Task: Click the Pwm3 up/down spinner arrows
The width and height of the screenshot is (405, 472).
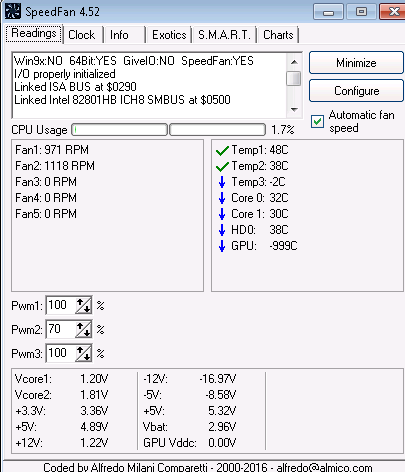Action: tap(83, 354)
